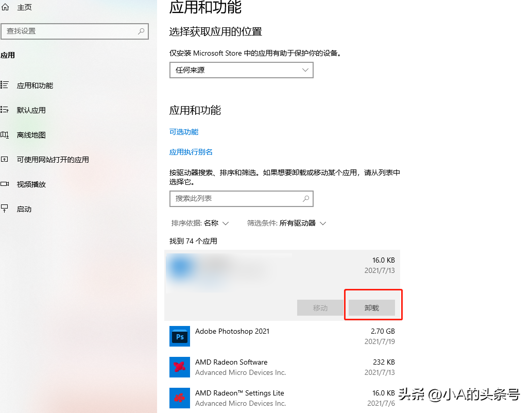Click the home icon beside 主页
The image size is (532, 413).
click(5, 7)
